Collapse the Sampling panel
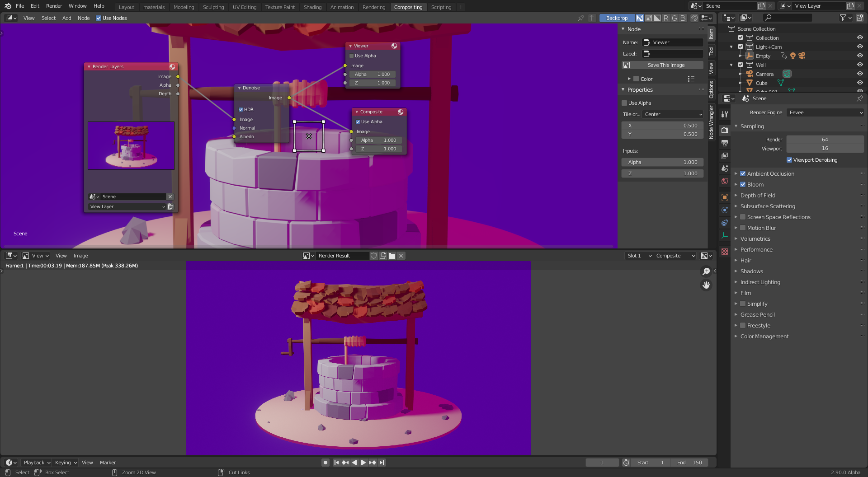This screenshot has height=477, width=868. [752, 126]
